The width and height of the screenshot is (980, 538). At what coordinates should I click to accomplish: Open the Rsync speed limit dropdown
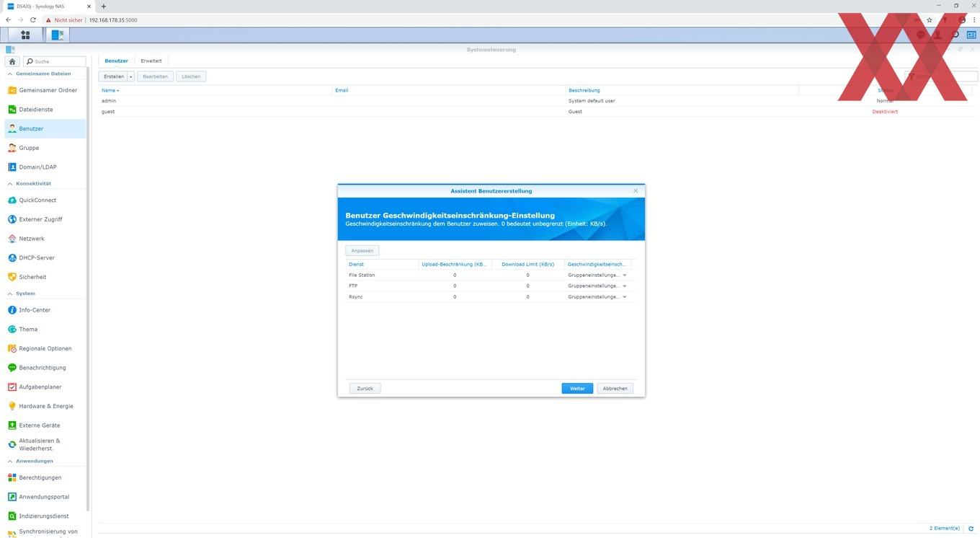click(625, 297)
